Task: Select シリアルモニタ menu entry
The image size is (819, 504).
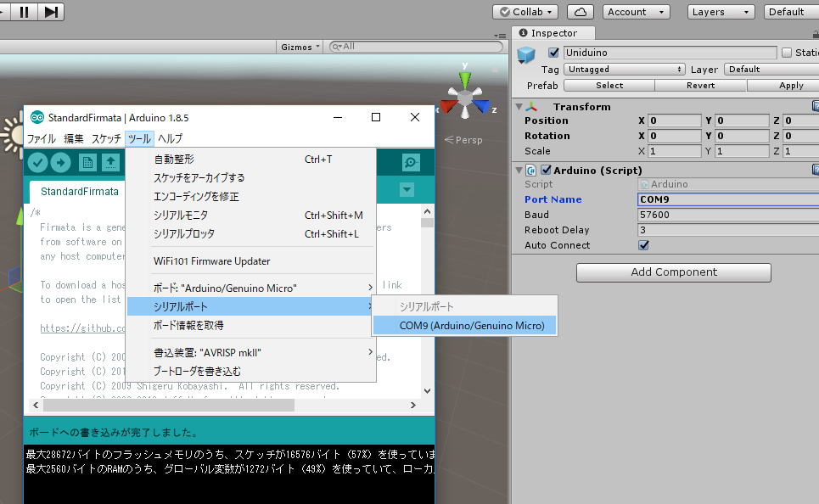Action: pos(250,216)
